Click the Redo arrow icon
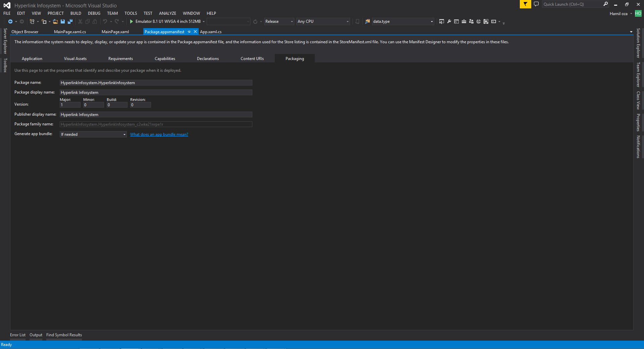The height and width of the screenshot is (349, 644). (117, 21)
